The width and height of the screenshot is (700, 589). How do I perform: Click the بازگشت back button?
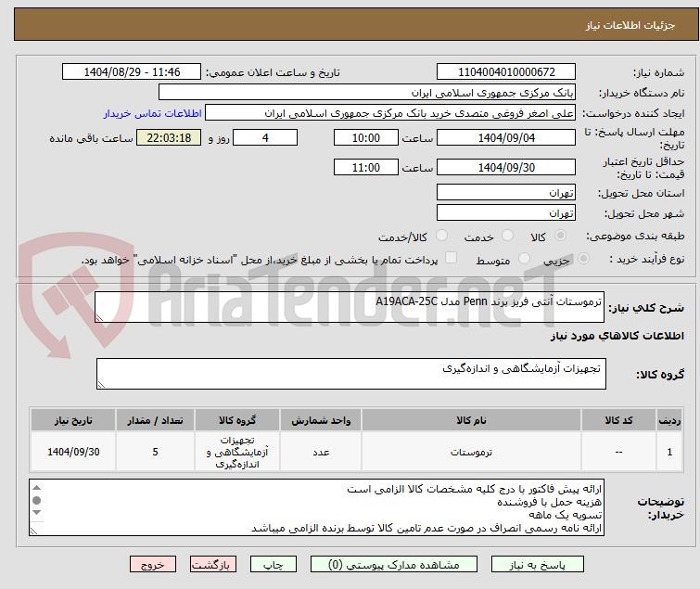point(213,565)
